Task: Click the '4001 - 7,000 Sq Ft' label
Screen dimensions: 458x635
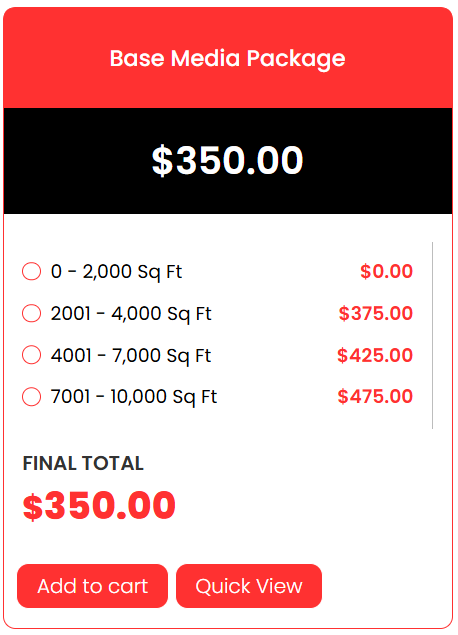Action: pos(131,356)
